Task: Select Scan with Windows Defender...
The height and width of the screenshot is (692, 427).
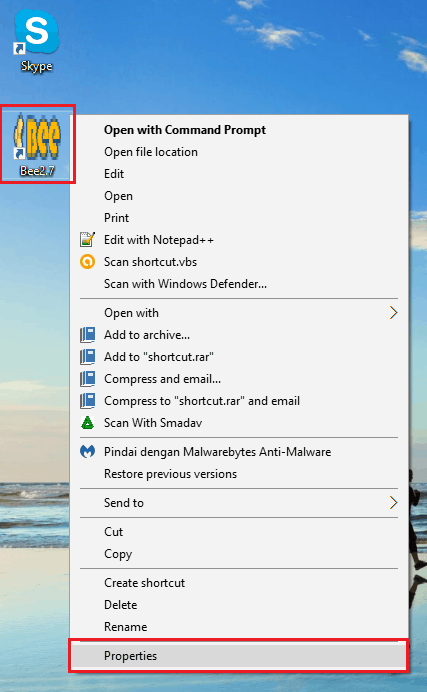Action: (185, 284)
